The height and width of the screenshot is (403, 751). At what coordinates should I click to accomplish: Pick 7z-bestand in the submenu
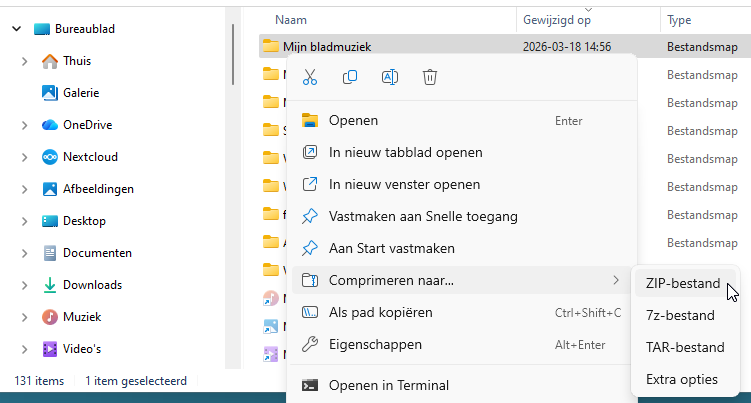coord(685,315)
